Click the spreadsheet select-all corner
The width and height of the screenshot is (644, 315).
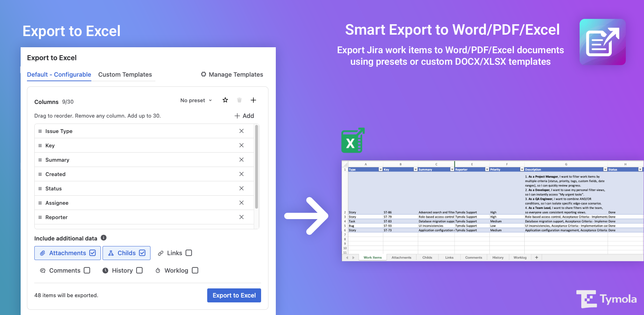click(x=345, y=164)
